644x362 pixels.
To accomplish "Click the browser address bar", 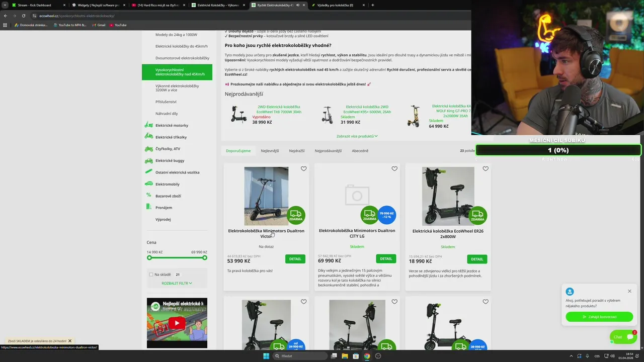I will tap(252, 16).
